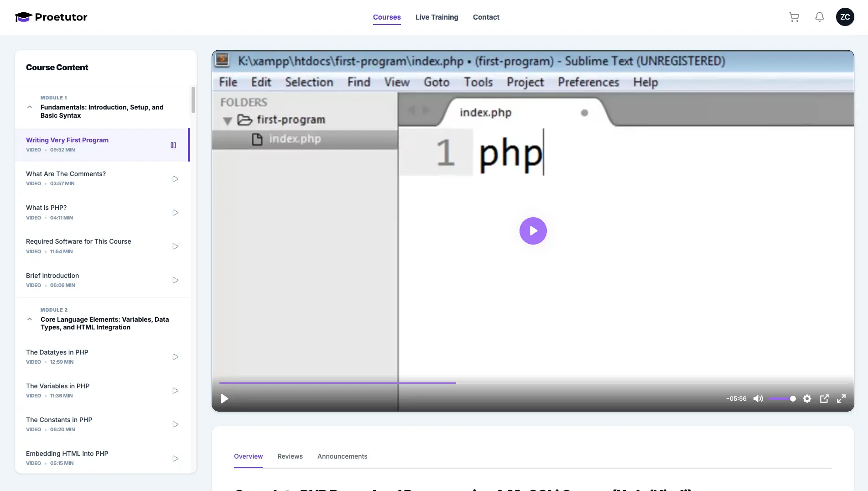The width and height of the screenshot is (868, 491).
Task: Play icon for Embedding HTML into PHP
Action: click(175, 459)
